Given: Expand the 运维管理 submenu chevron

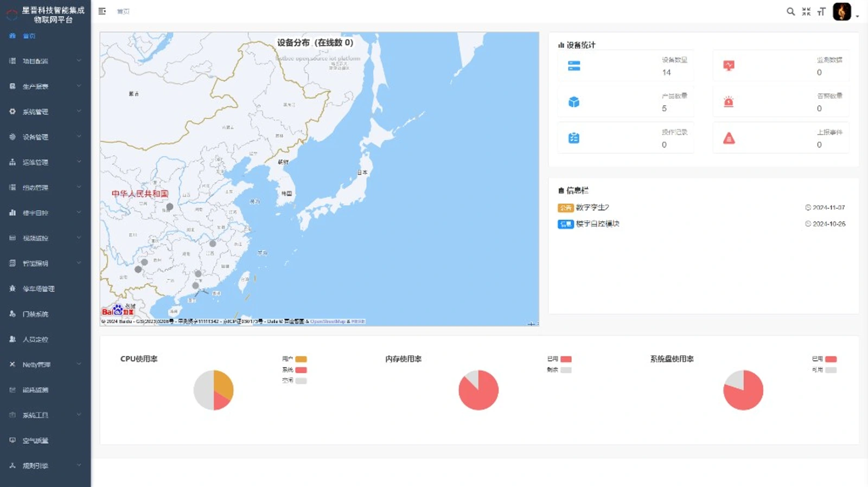Looking at the screenshot, I should click(x=79, y=162).
